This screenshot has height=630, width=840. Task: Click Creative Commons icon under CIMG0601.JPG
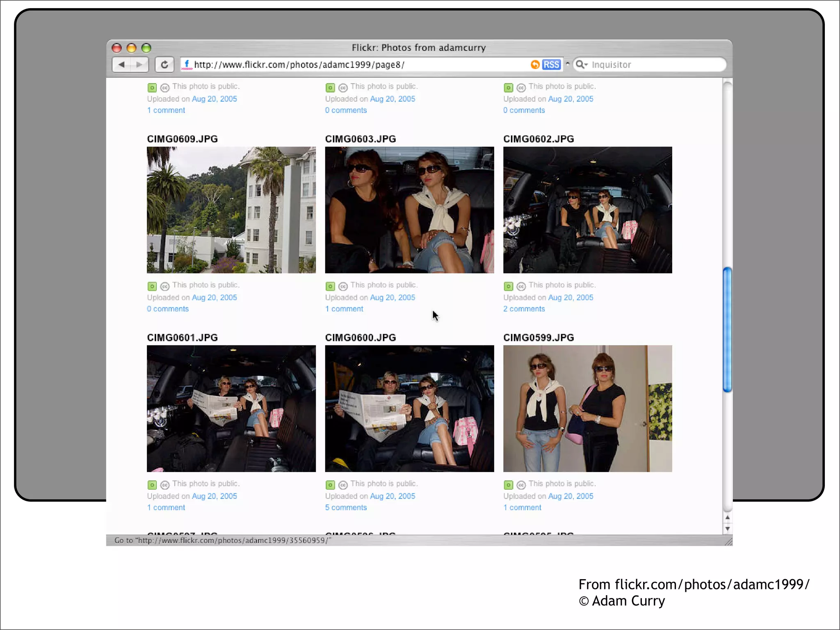tap(165, 485)
